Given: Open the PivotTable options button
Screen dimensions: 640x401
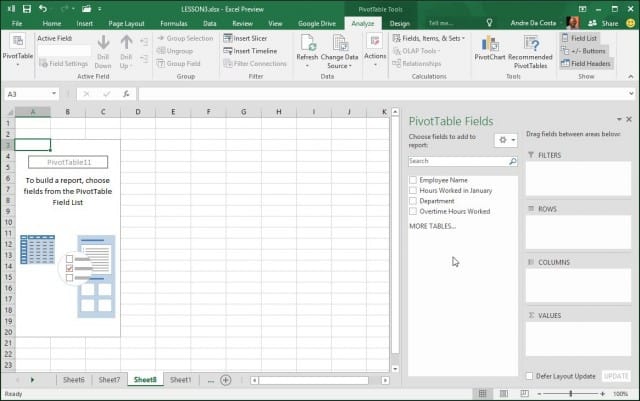Looking at the screenshot, I should [x=18, y=51].
